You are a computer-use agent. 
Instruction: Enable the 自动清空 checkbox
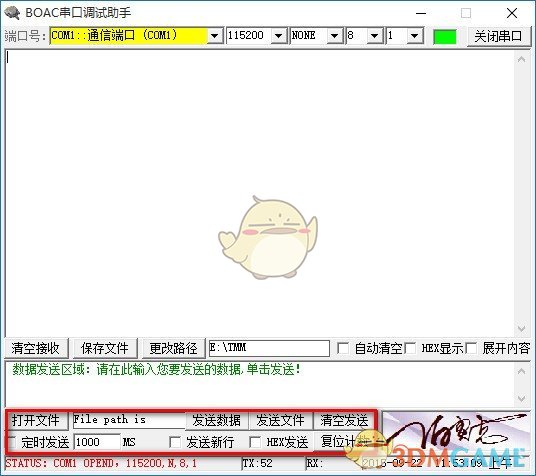click(x=343, y=348)
